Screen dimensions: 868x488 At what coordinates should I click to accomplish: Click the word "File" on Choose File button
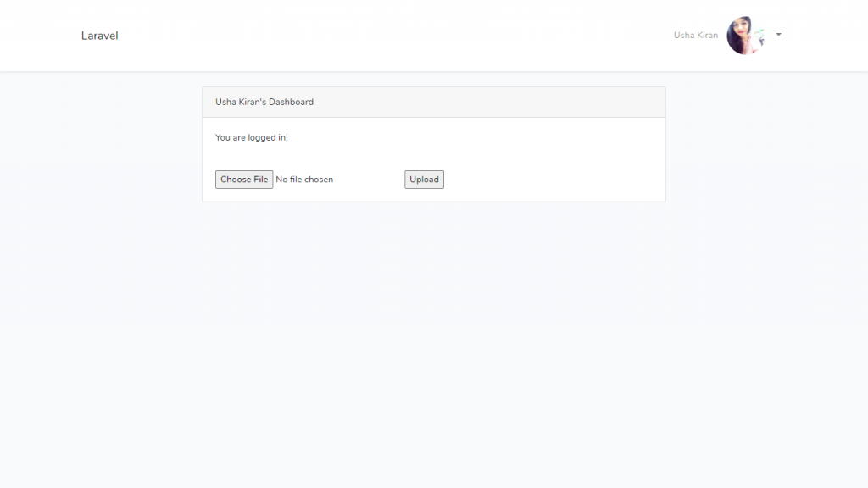pos(259,180)
